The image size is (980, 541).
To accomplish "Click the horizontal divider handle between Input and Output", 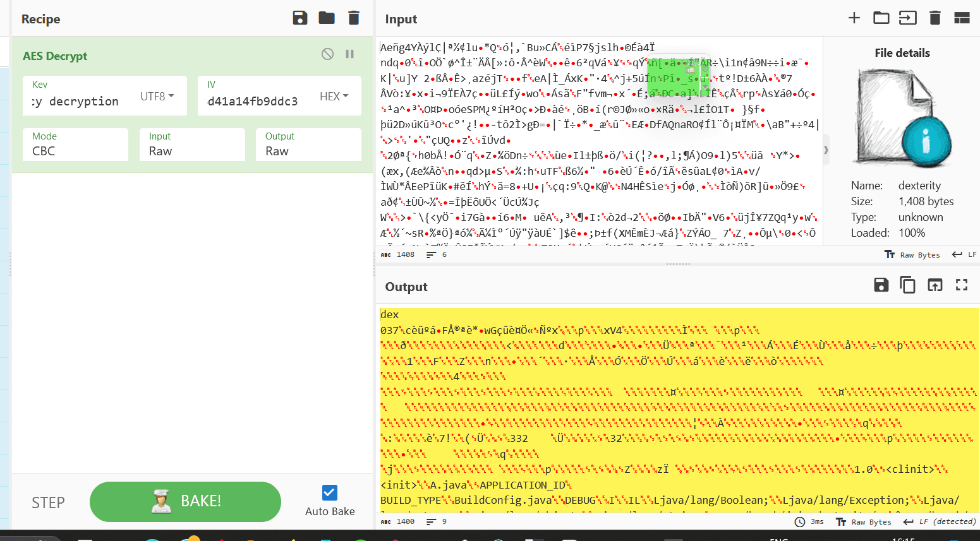I will 678,264.
